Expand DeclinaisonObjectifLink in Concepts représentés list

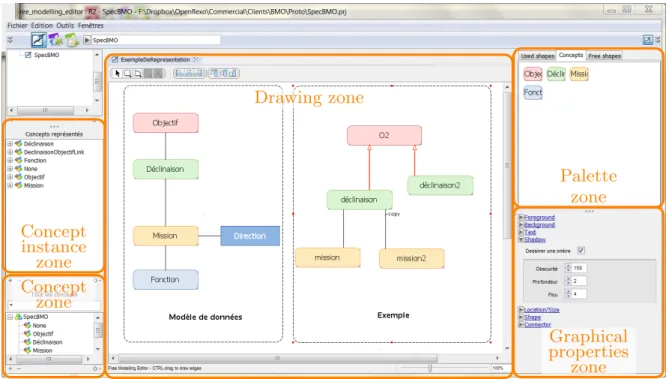click(10, 152)
